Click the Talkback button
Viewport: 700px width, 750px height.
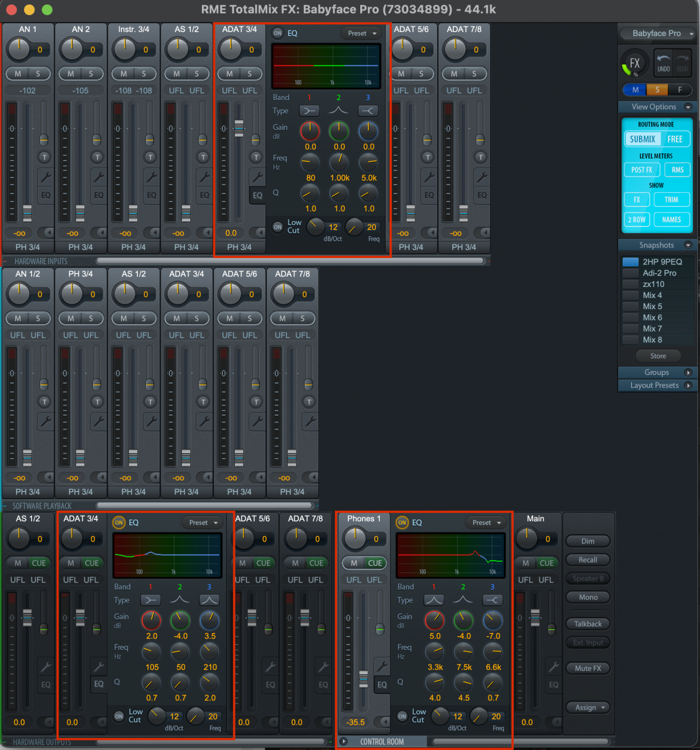[588, 624]
